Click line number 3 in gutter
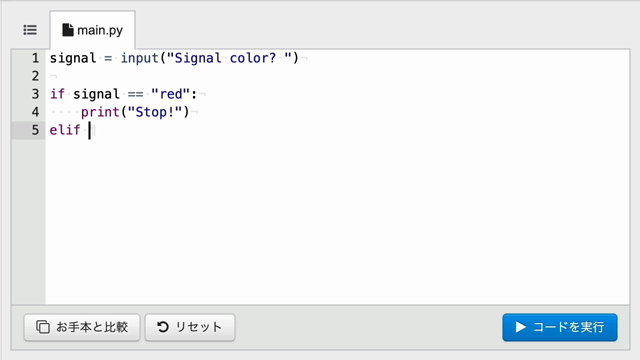This screenshot has height=360, width=640. click(36, 94)
